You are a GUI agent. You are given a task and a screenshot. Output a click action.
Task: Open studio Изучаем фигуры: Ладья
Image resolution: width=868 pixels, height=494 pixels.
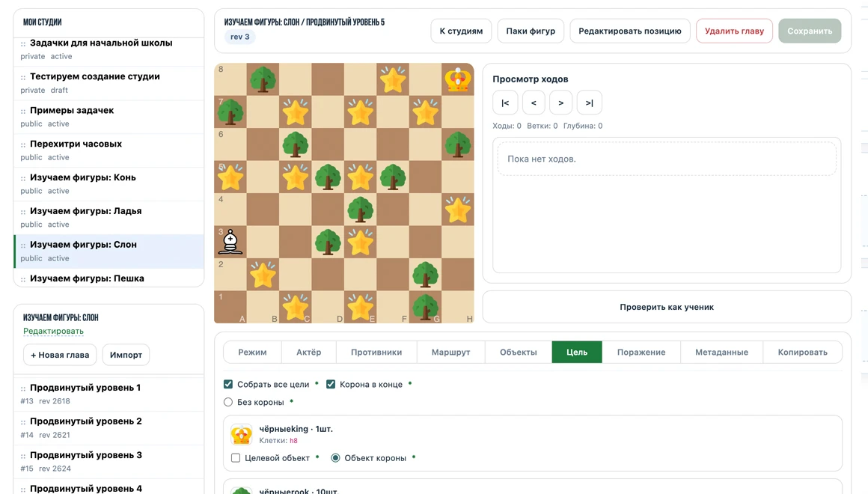pos(109,217)
